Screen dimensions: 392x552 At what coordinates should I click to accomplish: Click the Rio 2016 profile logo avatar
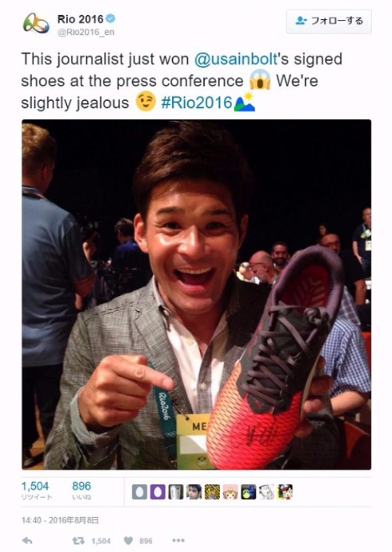(x=36, y=23)
